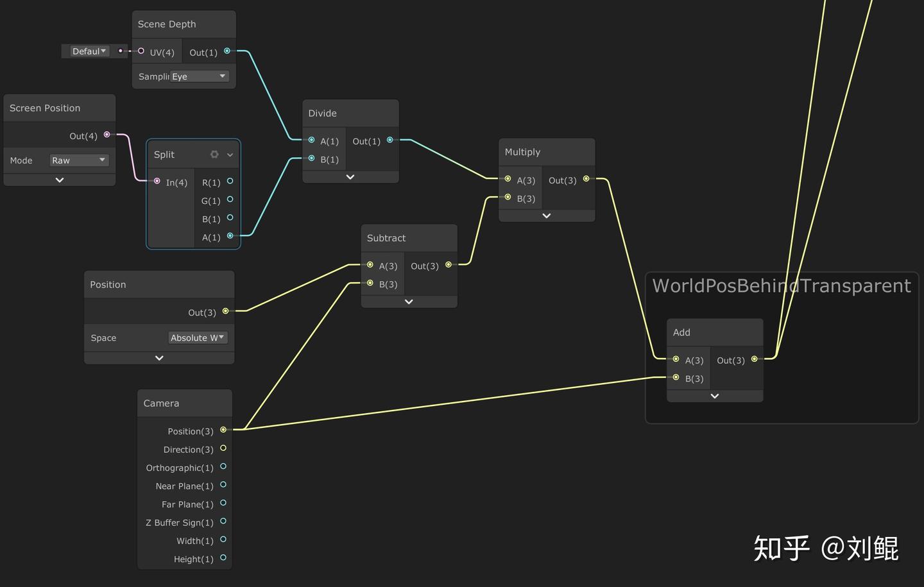Viewport: 924px width, 587px height.
Task: Click the Z Buffer Sign(1) port
Action: 223,522
